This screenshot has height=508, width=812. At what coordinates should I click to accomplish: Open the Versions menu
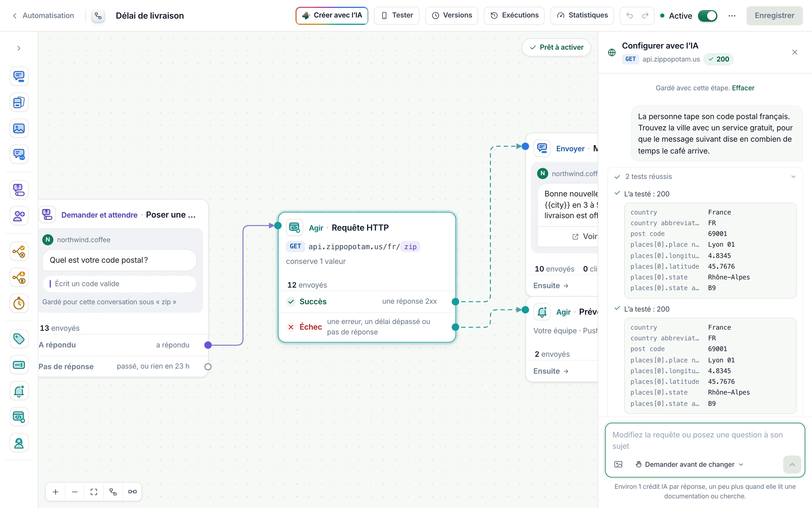click(x=452, y=16)
